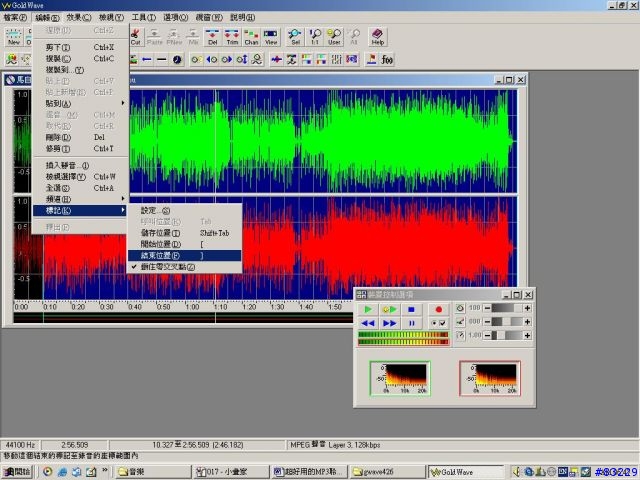Click the first effects-row icon at far left

point(11,60)
